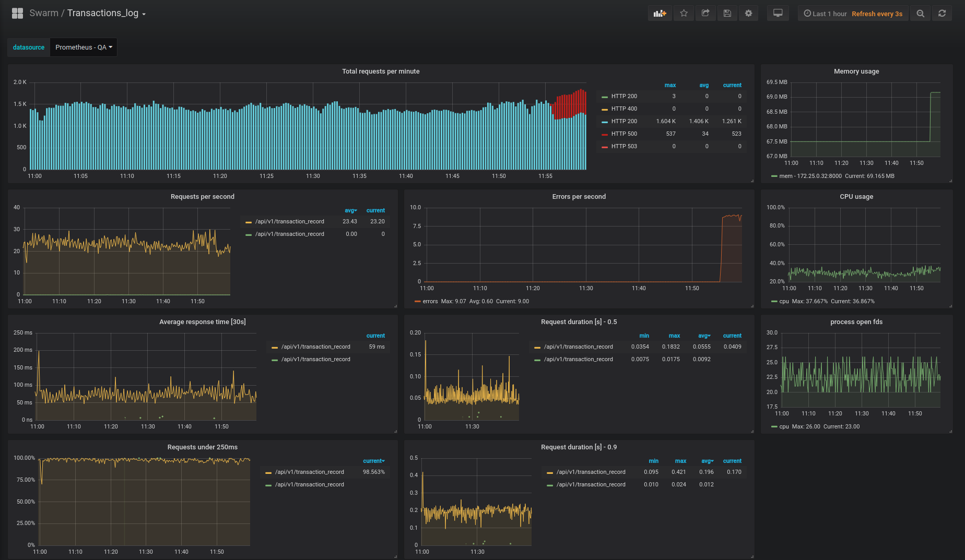This screenshot has width=965, height=560.
Task: Click the Grafana dashboards grid icon
Action: tap(17, 14)
